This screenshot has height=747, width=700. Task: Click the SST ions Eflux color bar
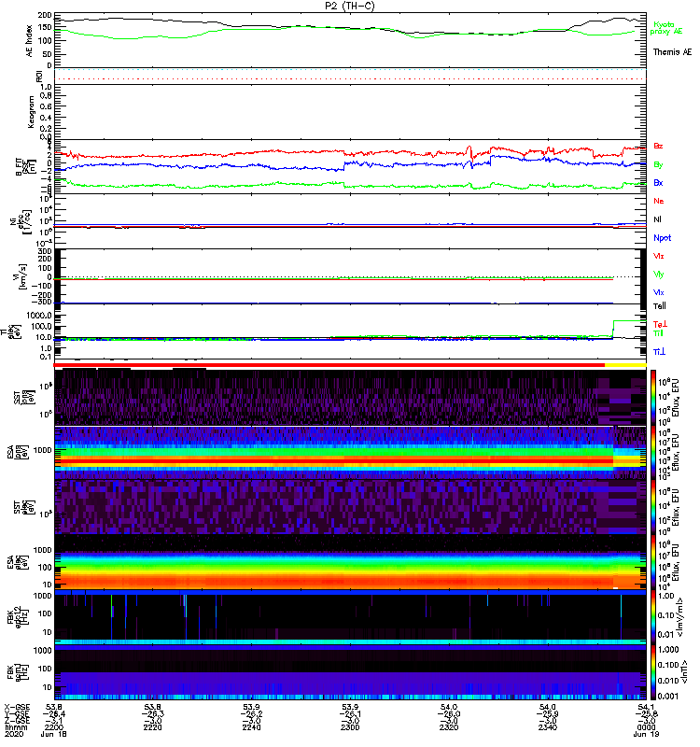[653, 398]
